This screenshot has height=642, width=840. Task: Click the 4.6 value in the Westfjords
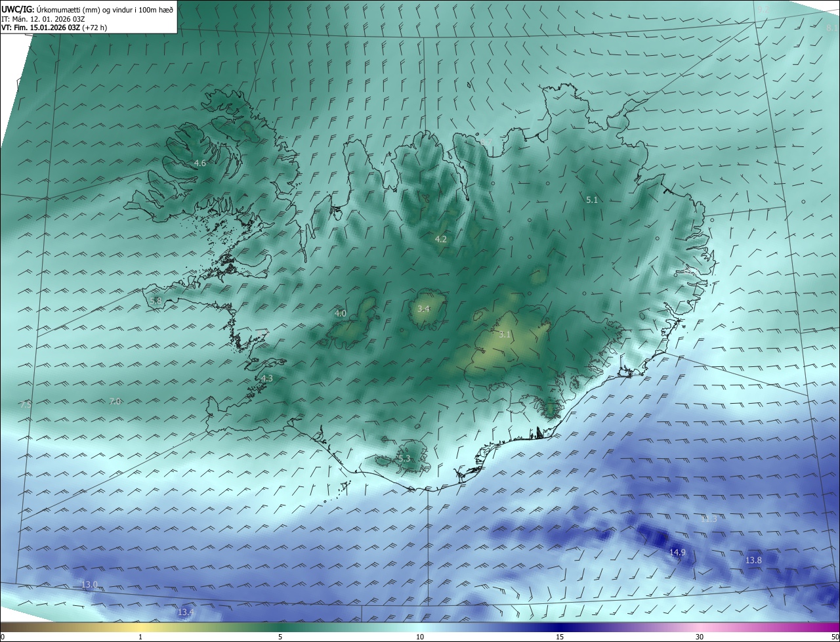(x=200, y=163)
